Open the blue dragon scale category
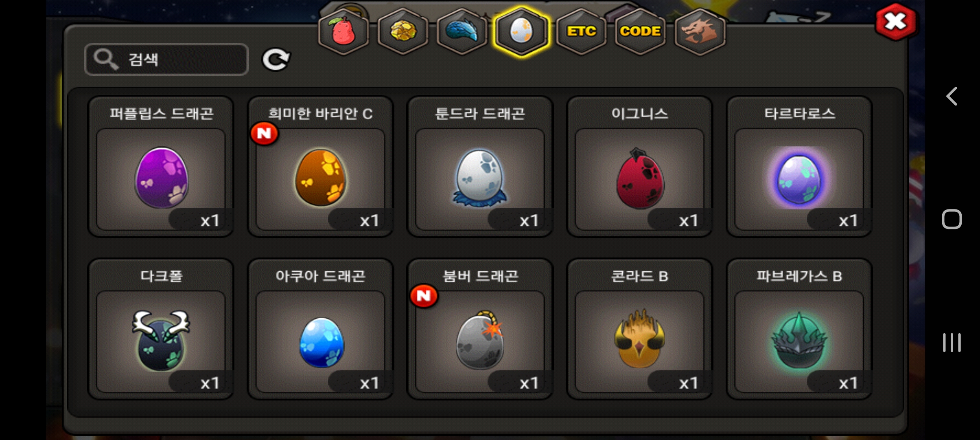 462,32
